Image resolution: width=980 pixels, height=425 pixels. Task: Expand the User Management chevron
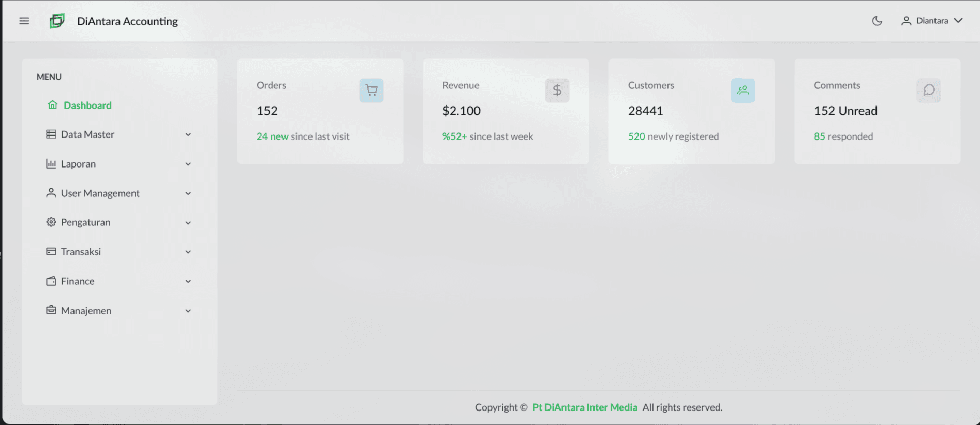[x=188, y=193]
